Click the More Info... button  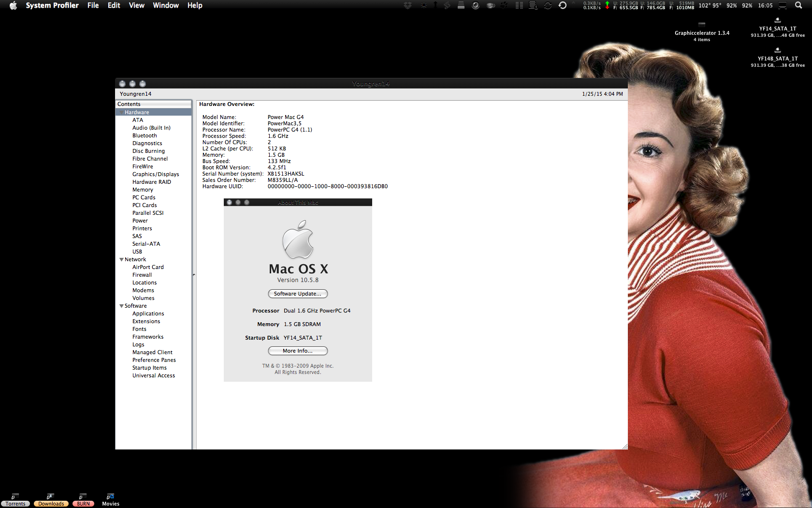(298, 351)
